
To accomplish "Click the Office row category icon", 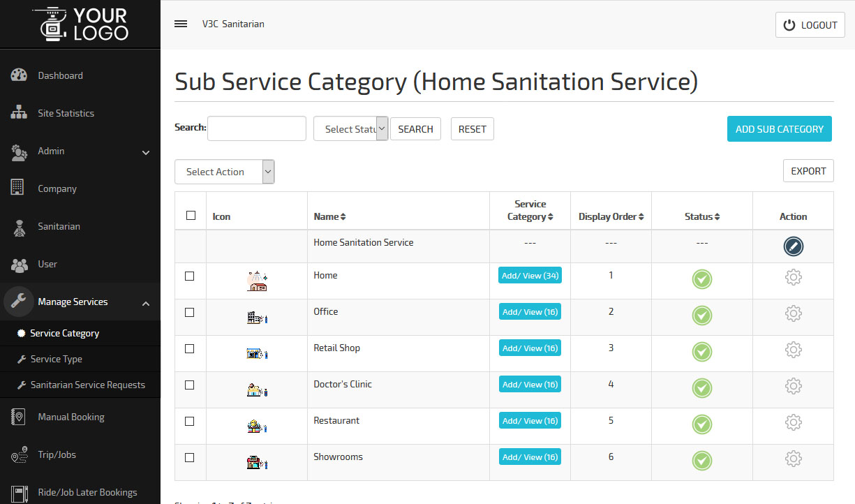I will [257, 318].
